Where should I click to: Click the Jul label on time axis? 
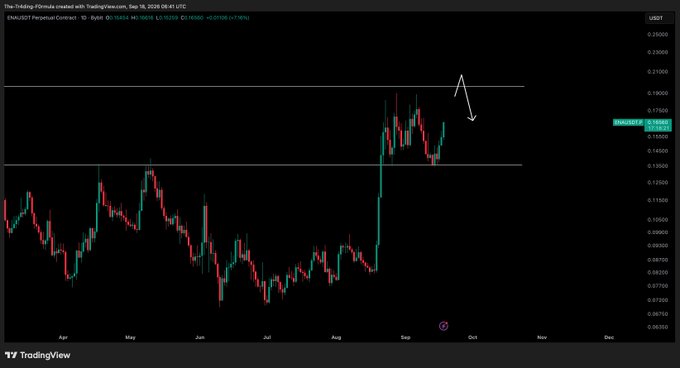pos(267,337)
